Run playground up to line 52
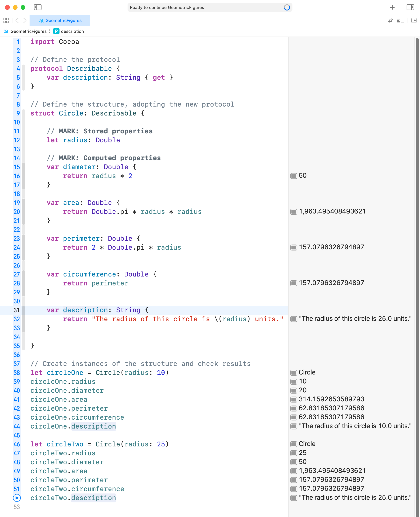The image size is (420, 517). click(x=17, y=498)
